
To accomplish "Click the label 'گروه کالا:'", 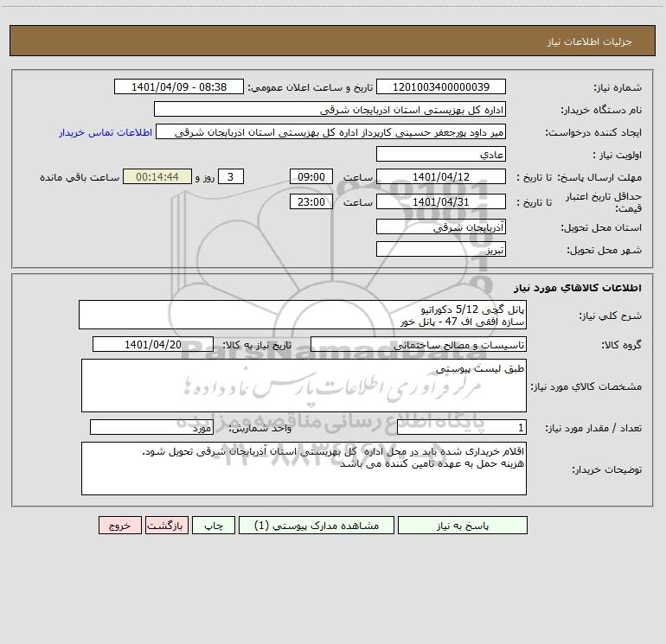I will [x=621, y=345].
